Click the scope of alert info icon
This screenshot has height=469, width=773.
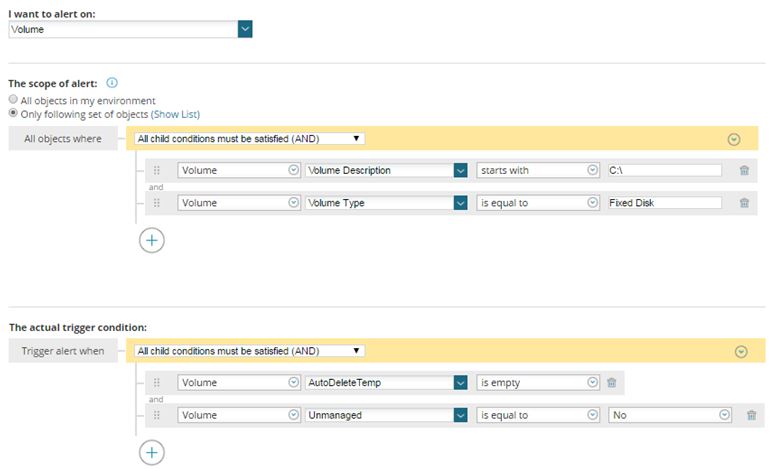112,83
